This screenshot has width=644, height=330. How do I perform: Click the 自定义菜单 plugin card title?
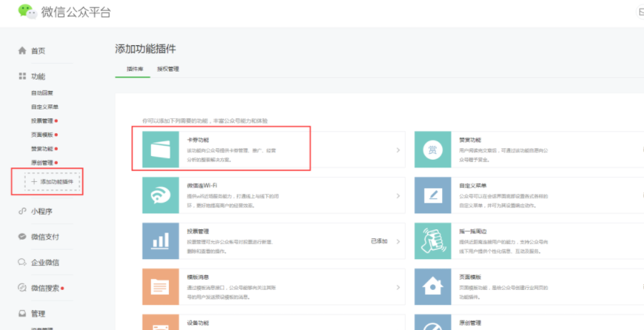[473, 185]
